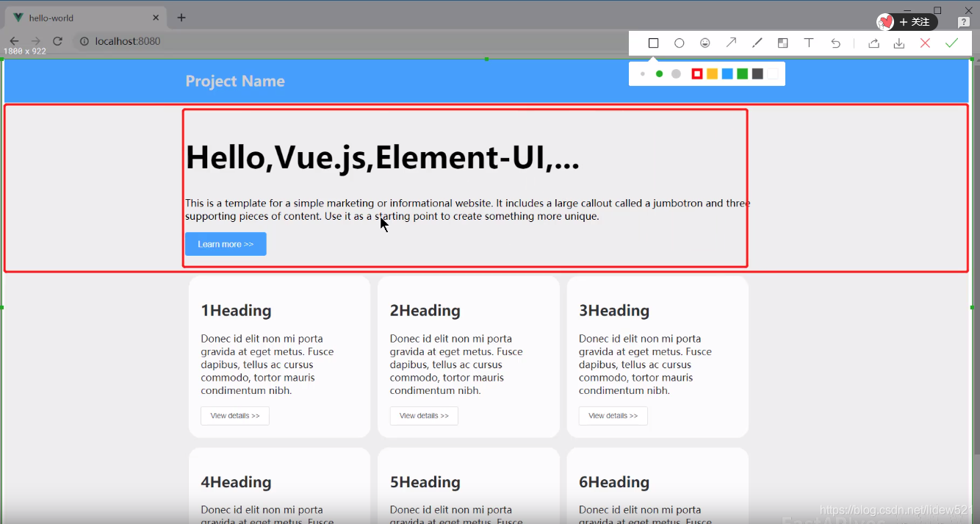
Task: Click the Donec paragraph in the 2Heading card
Action: [x=456, y=365]
